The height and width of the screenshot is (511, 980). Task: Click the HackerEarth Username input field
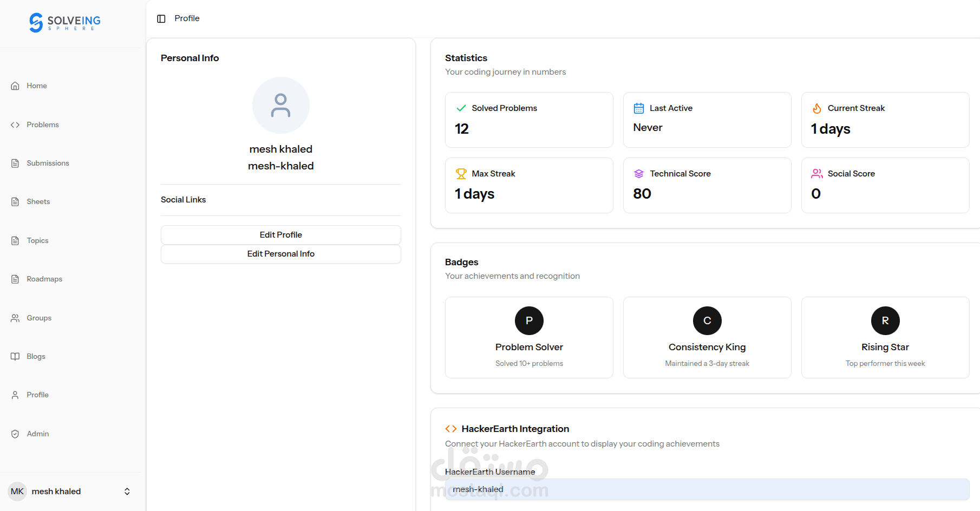pos(707,489)
